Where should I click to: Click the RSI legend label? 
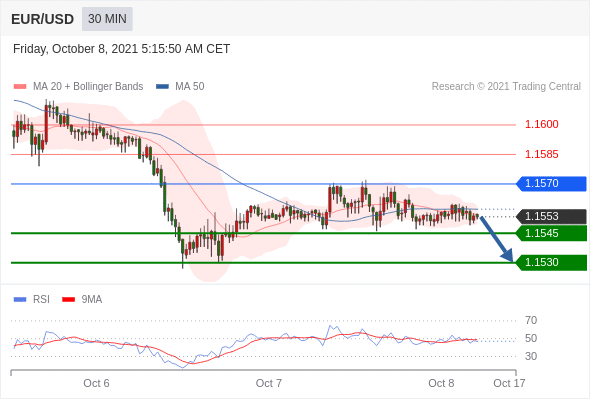[x=41, y=300]
